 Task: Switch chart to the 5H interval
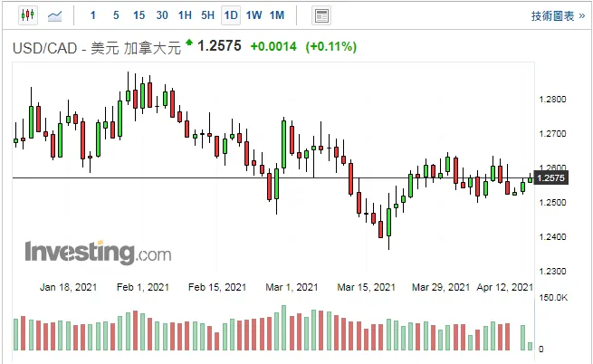[x=207, y=15]
